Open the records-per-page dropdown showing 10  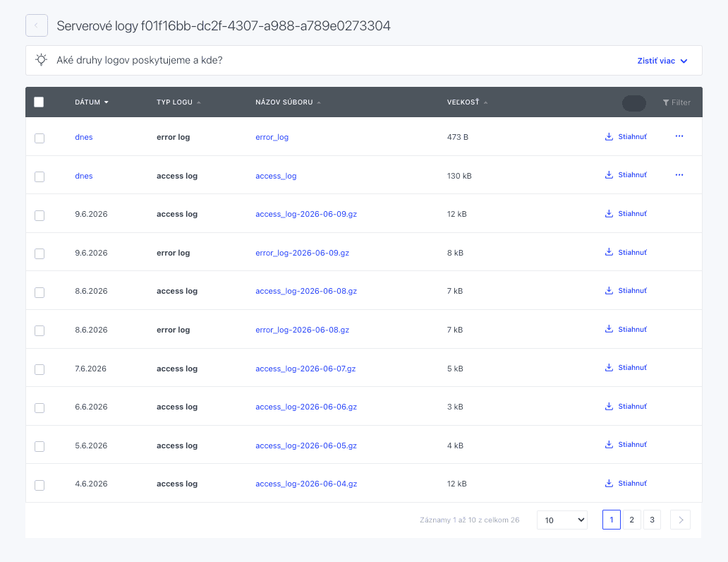click(x=562, y=520)
